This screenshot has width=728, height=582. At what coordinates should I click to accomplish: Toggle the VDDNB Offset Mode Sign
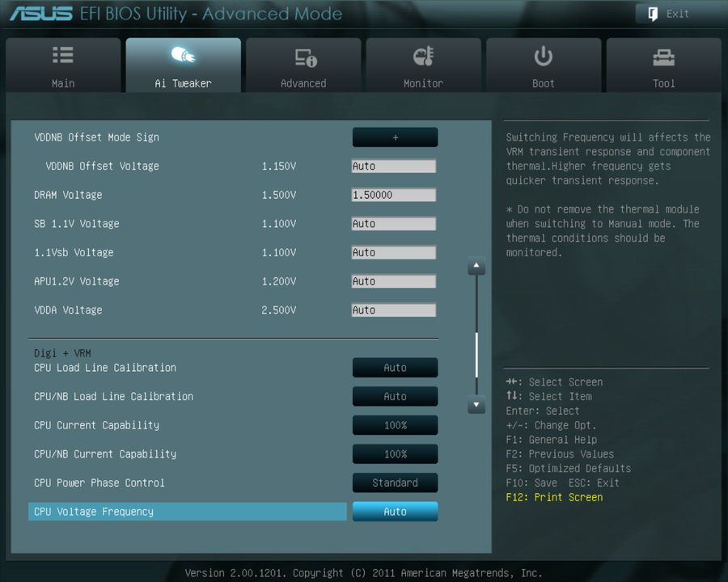pyautogui.click(x=395, y=137)
